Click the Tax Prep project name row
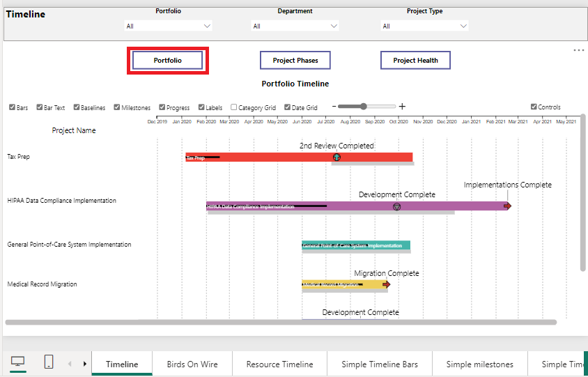Screen dimensions: 588x377 point(18,156)
